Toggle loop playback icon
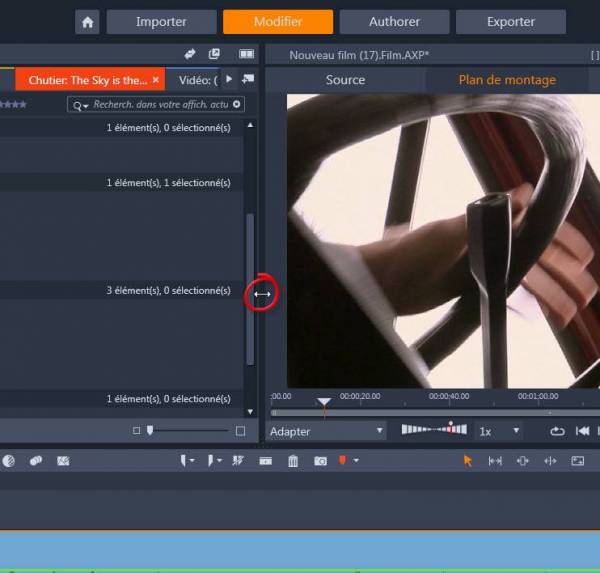This screenshot has height=573, width=600. click(x=557, y=432)
